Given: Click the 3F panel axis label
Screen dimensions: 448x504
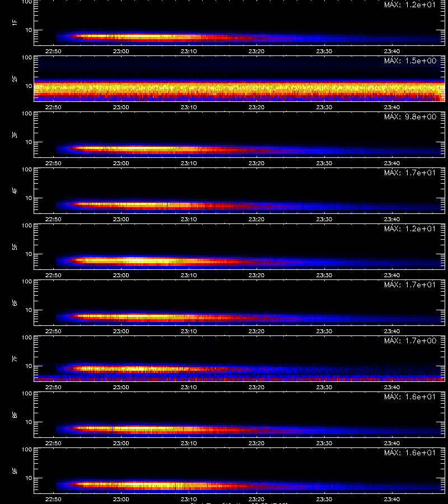Looking at the screenshot, I should [x=15, y=134].
